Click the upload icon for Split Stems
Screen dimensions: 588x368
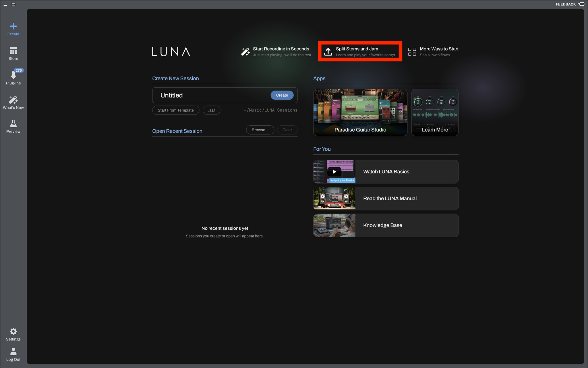(x=328, y=52)
